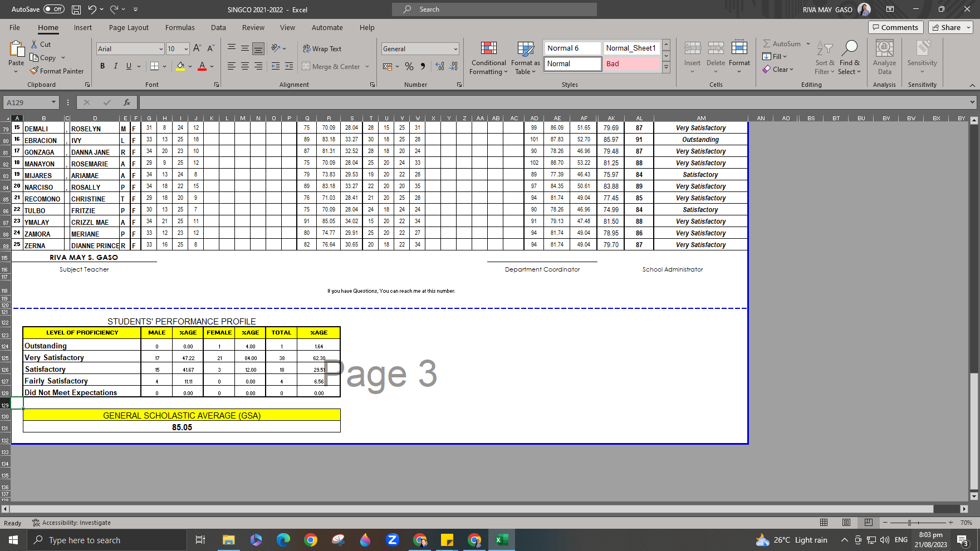Toggle Bottom Align vertical alignment
Image resolution: width=980 pixels, height=551 pixels.
click(x=258, y=48)
